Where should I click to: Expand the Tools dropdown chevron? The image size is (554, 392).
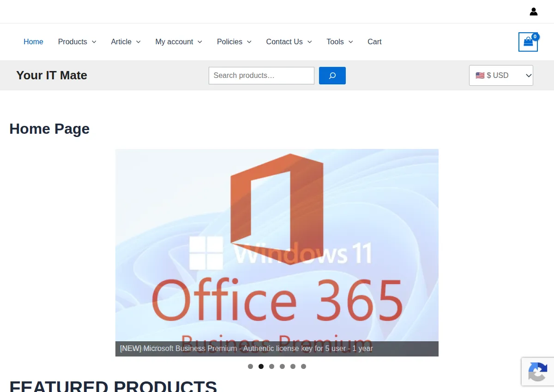click(x=351, y=42)
